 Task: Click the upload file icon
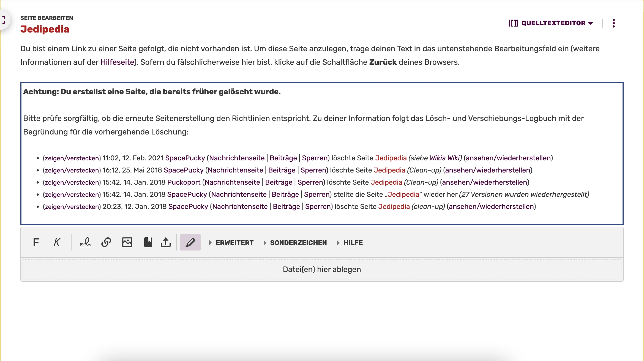166,243
